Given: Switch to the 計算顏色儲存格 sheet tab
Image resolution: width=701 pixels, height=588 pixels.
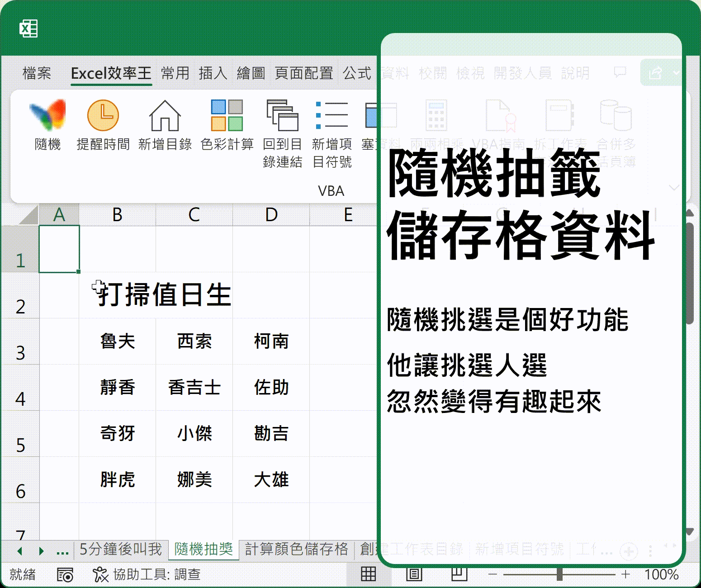Looking at the screenshot, I should (296, 549).
